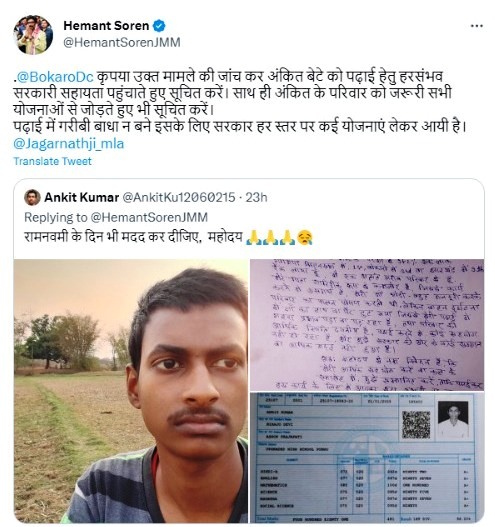Open Ankit Kumar's small avatar
The width and height of the screenshot is (495, 527).
pyautogui.click(x=32, y=197)
